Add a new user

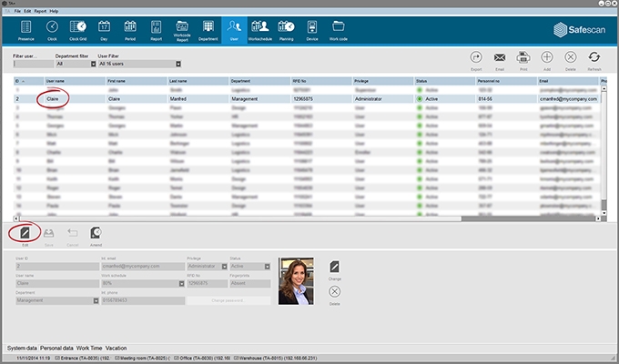pos(547,59)
